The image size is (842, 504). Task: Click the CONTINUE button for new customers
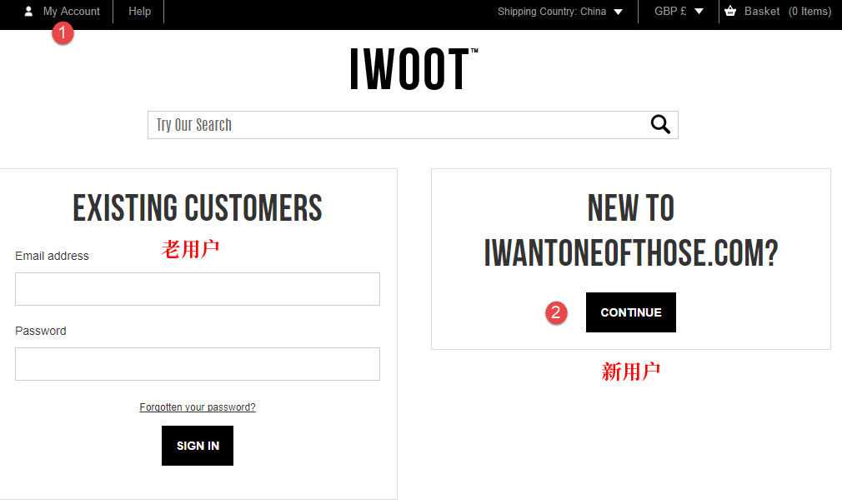point(631,312)
